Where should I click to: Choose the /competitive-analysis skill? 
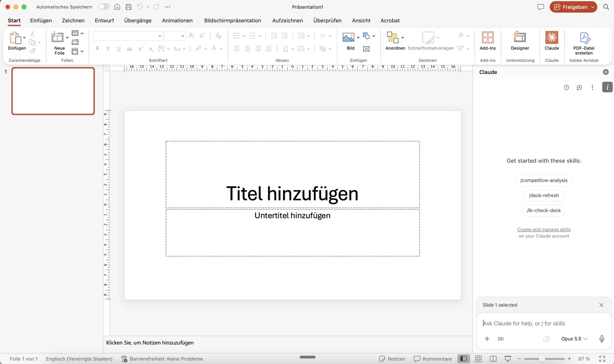coord(544,180)
